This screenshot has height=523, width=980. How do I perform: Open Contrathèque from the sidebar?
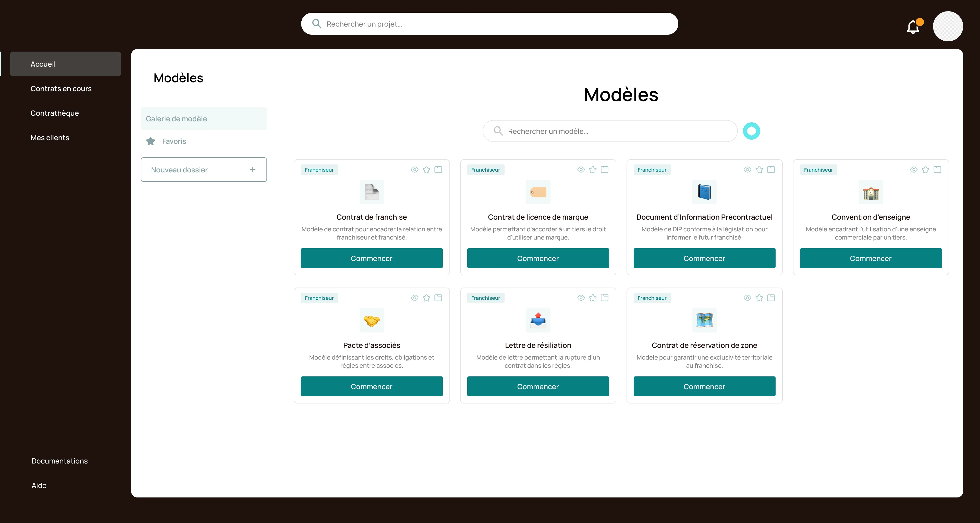(55, 113)
